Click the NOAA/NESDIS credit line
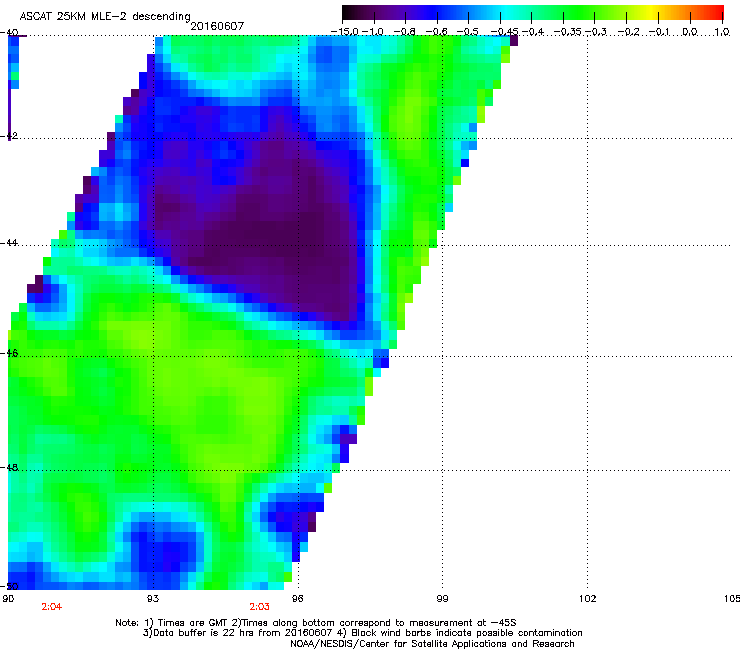 click(x=432, y=643)
